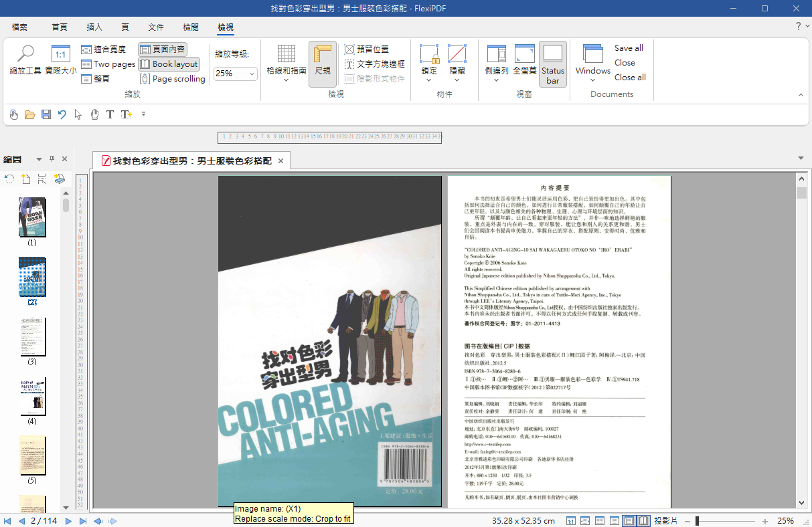Select the 縮放工具 zoom tool
The height and width of the screenshot is (527, 812).
[25, 60]
